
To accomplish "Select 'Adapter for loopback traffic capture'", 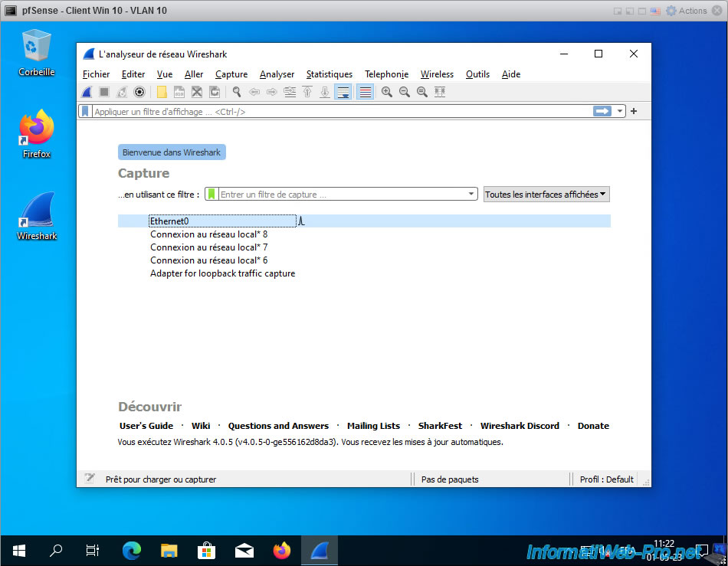I will (364, 273).
